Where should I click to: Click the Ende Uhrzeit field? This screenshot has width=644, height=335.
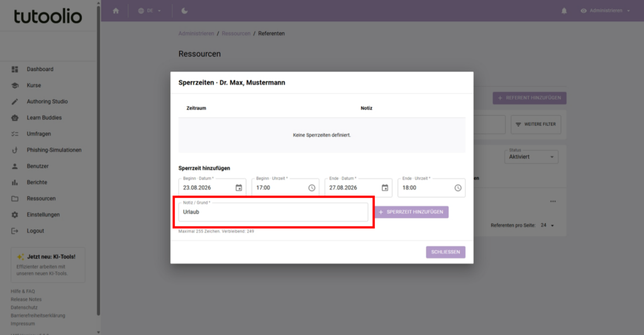coord(431,188)
